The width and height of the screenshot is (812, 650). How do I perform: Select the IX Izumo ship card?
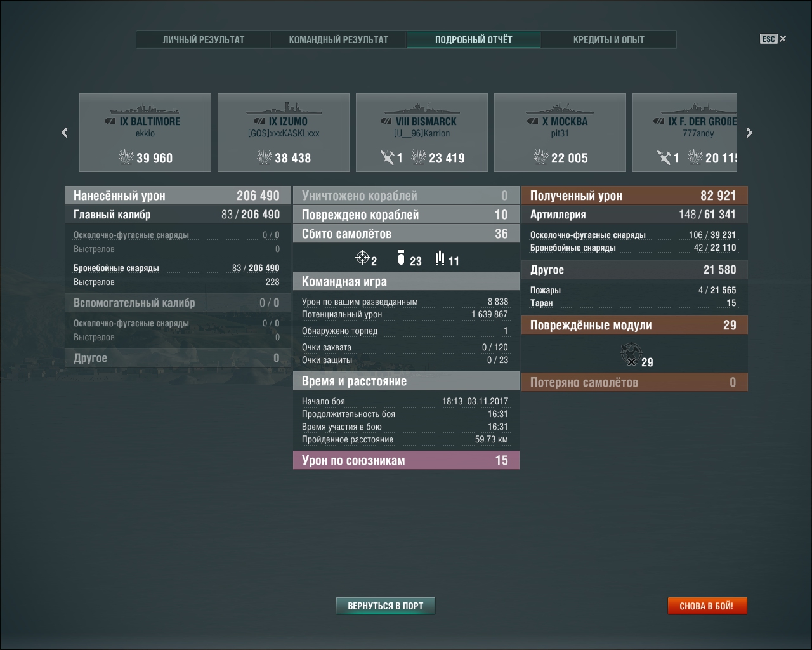(x=284, y=133)
